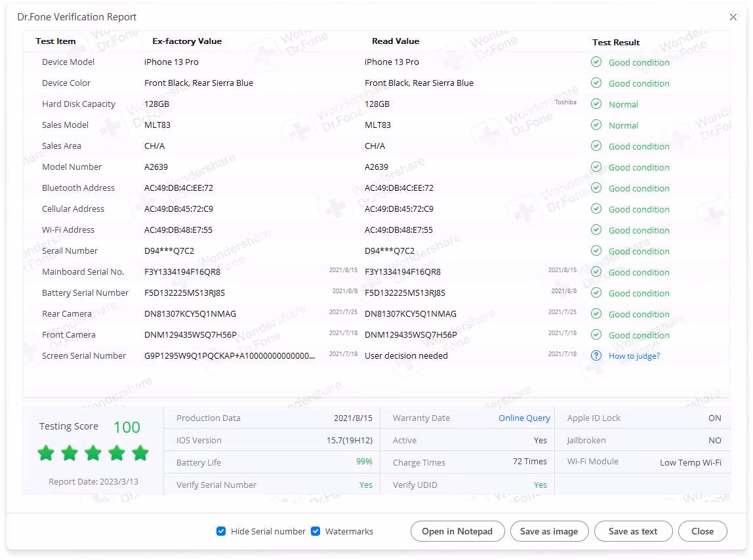Viewport: 753px width, 560px height.
Task: Click the check icon for Wi-Fi Address
Action: 596,230
